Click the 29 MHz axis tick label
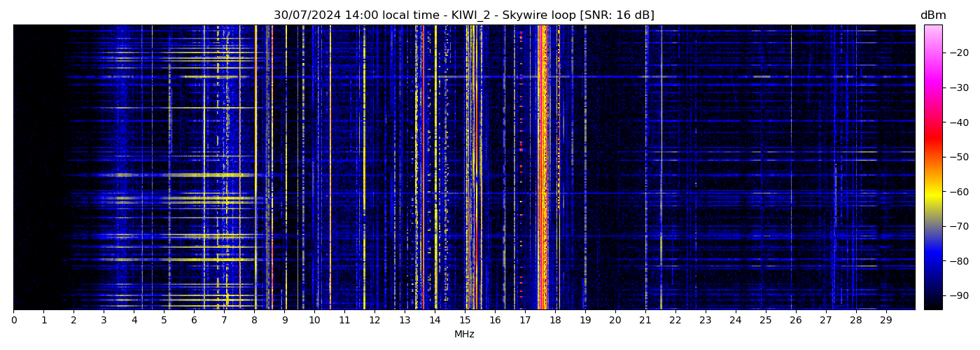Image resolution: width=980 pixels, height=350 pixels. [885, 321]
